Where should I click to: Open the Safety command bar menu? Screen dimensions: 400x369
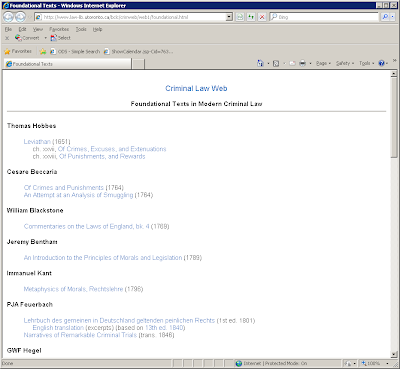pyautogui.click(x=345, y=63)
